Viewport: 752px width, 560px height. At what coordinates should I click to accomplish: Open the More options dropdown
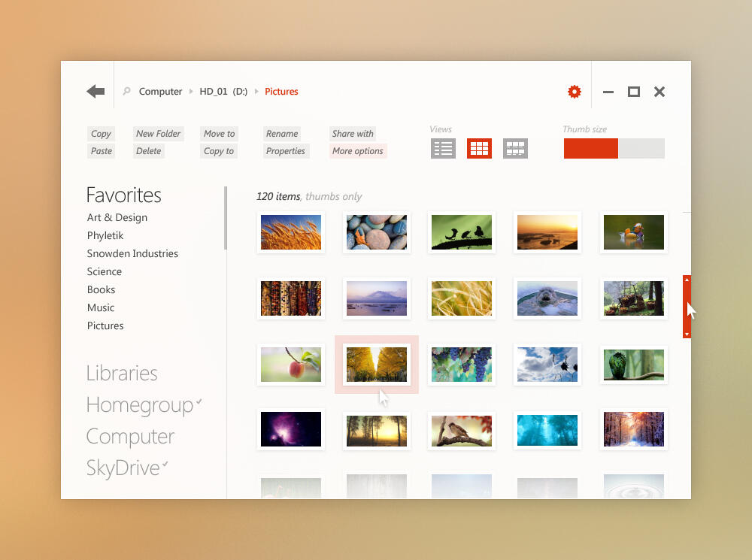click(x=358, y=151)
